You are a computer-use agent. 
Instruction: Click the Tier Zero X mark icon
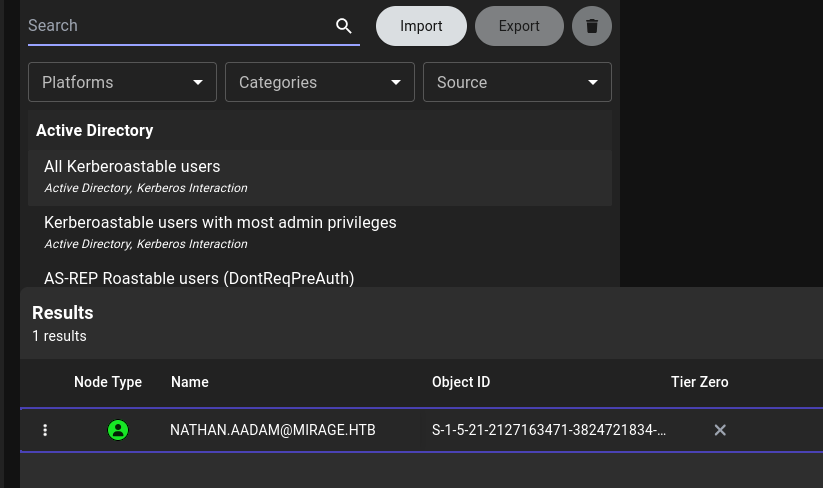720,430
